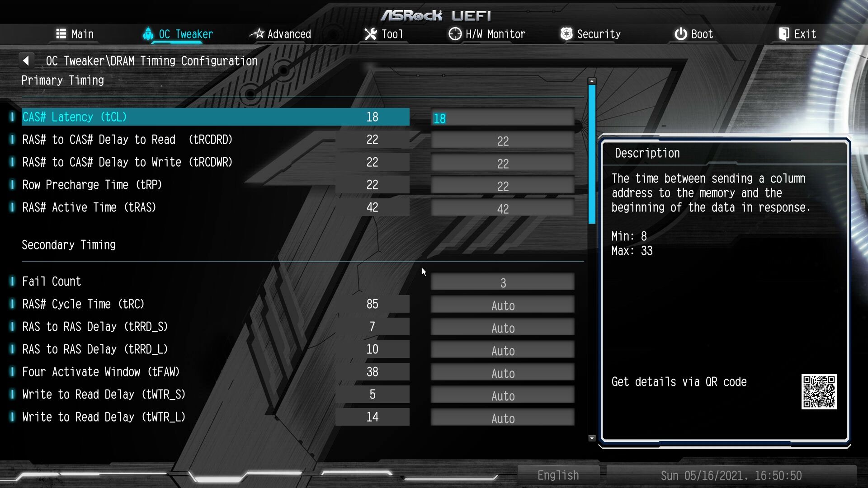The height and width of the screenshot is (488, 868).
Task: Click the CAS# Latency input field
Action: tap(502, 118)
